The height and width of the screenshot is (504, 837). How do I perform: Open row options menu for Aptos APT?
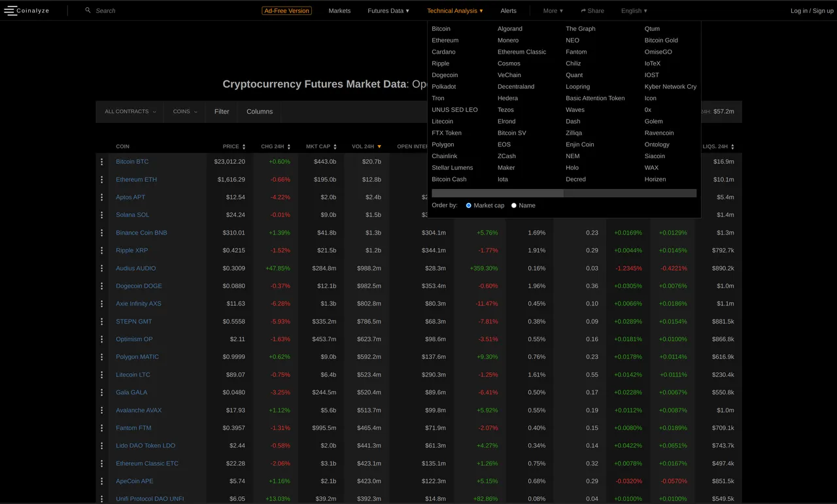point(102,197)
